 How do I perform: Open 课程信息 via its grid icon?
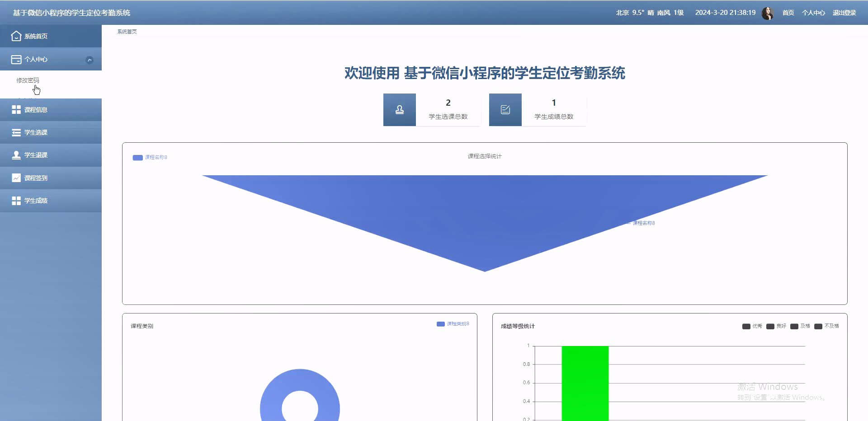pos(16,109)
